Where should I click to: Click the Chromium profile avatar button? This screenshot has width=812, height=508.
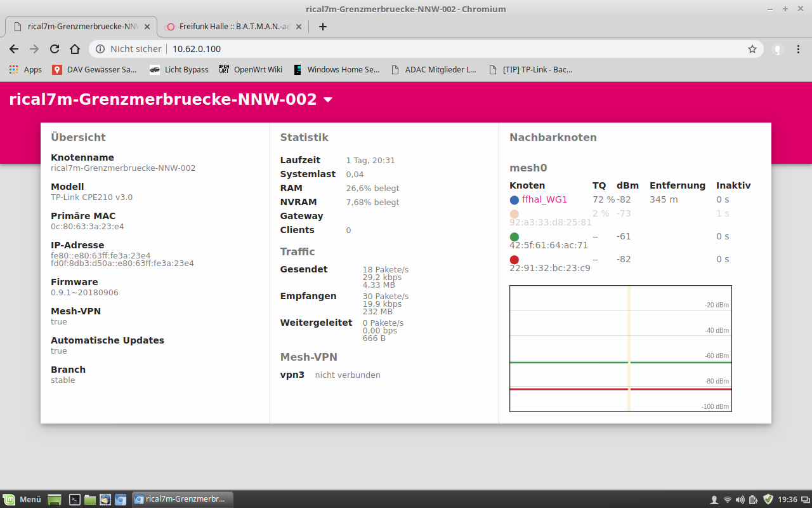(x=777, y=49)
